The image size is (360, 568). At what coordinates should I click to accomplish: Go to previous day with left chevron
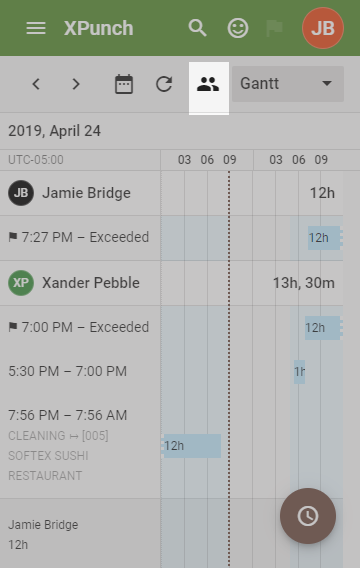[36, 84]
